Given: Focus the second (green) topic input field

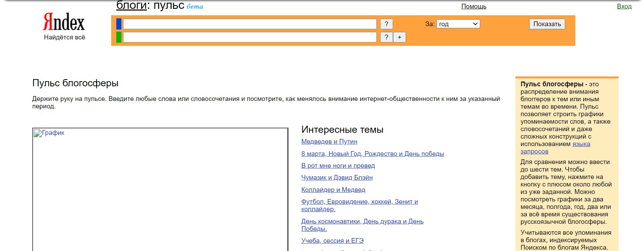Looking at the screenshot, I should 250,37.
